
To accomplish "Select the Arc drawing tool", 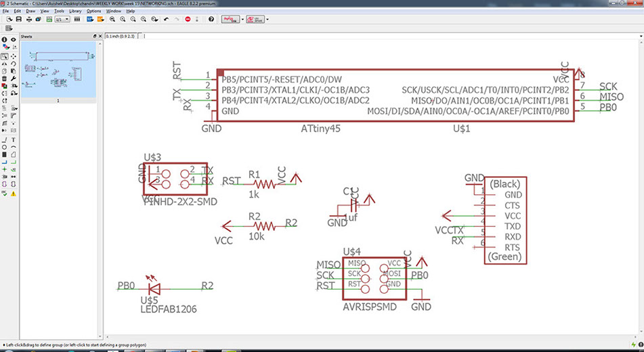I will pyautogui.click(x=14, y=147).
